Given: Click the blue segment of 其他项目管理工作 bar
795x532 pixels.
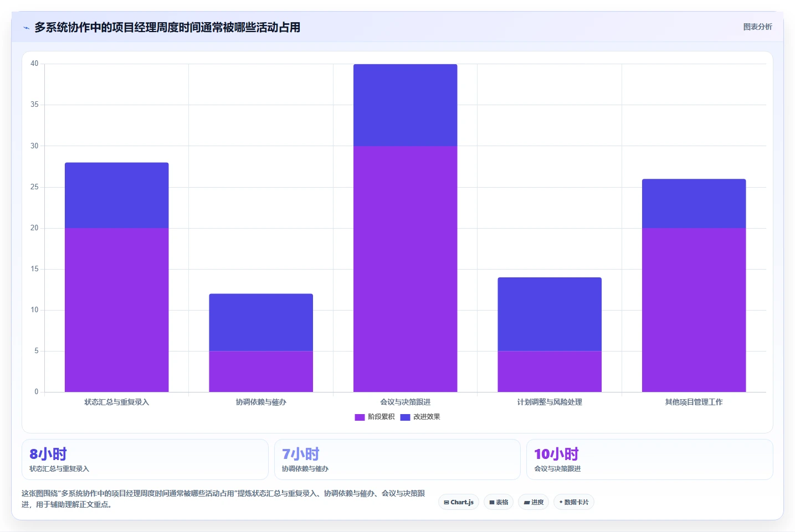Looking at the screenshot, I should tap(694, 204).
